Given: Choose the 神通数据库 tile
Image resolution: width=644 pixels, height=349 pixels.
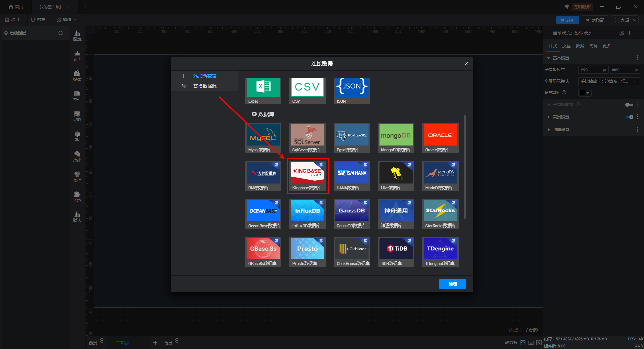Looking at the screenshot, I should (x=396, y=214).
